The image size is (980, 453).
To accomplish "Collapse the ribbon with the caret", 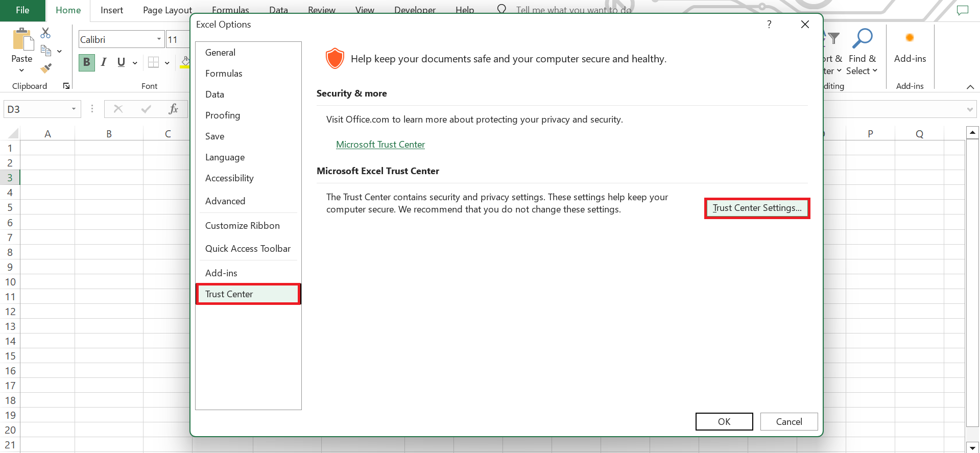I will point(970,87).
